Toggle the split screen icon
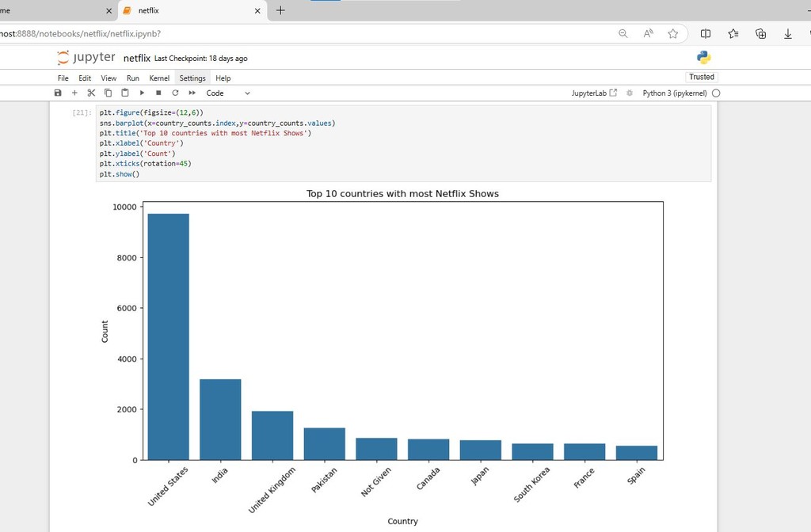The height and width of the screenshot is (532, 811). tap(706, 33)
